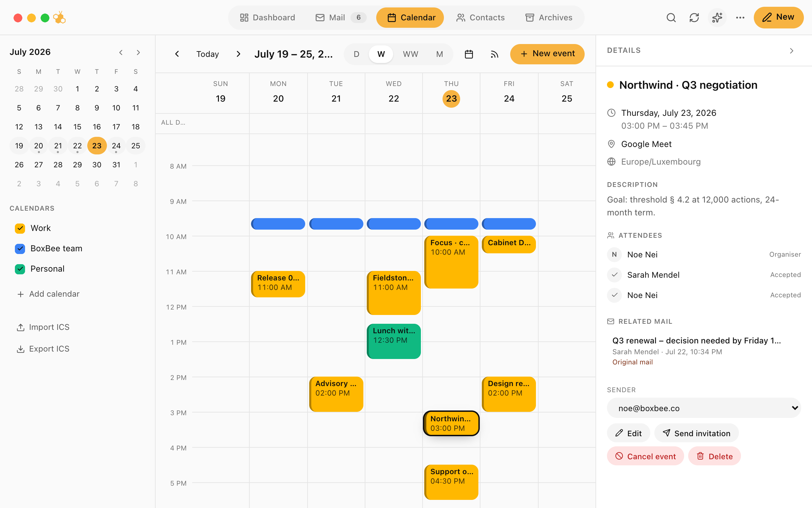Open the Original mail link

(632, 362)
